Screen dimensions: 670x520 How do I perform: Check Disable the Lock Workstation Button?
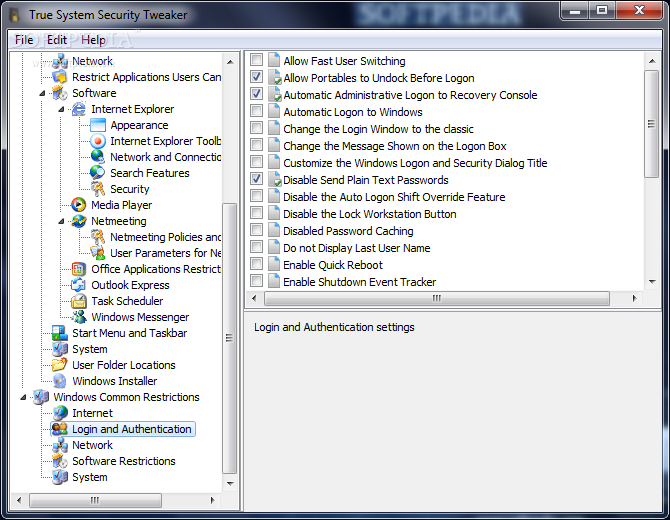pyautogui.click(x=256, y=213)
